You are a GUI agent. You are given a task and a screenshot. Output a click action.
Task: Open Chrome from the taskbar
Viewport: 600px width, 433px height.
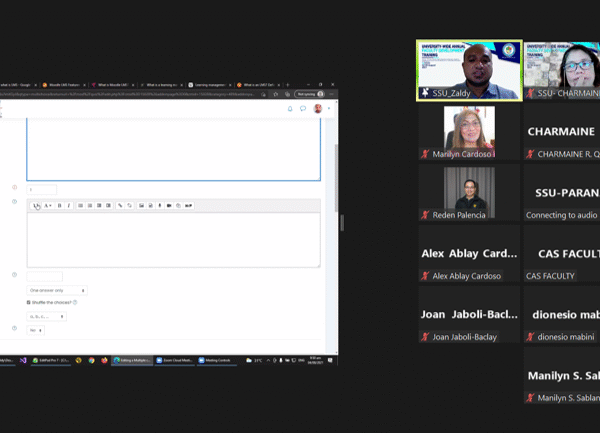point(91,360)
